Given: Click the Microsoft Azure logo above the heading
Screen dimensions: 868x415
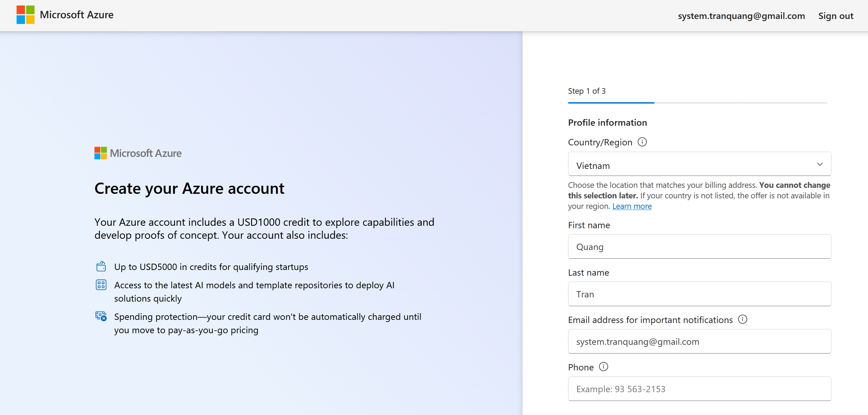Looking at the screenshot, I should (138, 153).
